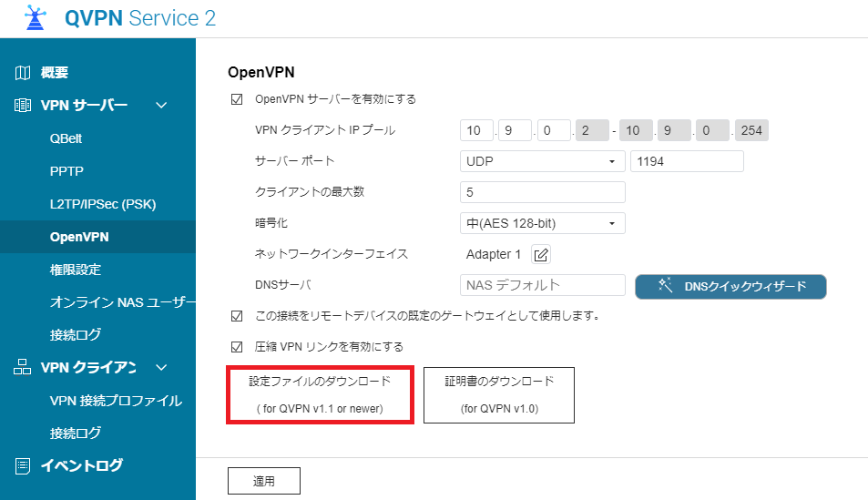
Task: Click the third start IP octet field 0
Action: [x=554, y=130]
